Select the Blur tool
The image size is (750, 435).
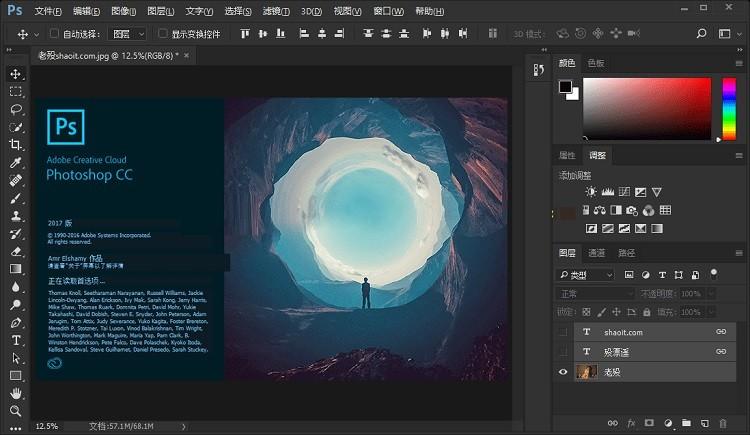click(x=15, y=287)
